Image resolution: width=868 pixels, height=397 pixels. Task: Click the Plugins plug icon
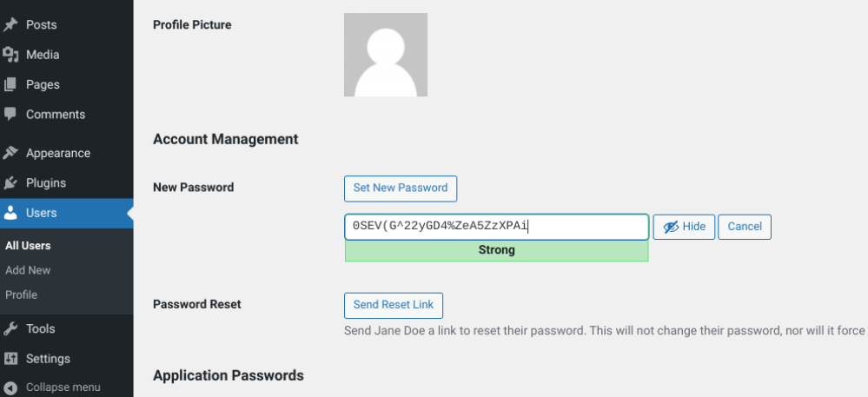10,183
